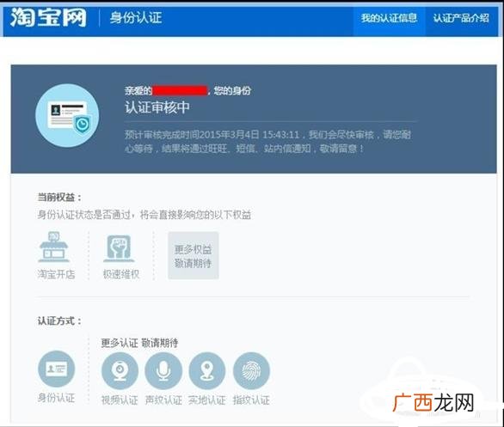Click the 淘宝网 logo
Image resolution: width=504 pixels, height=427 pixels.
pos(48,17)
